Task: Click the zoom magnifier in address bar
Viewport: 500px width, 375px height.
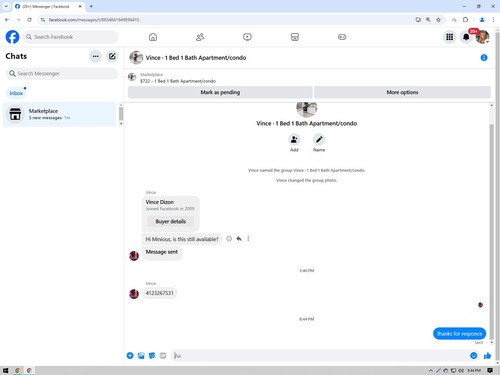Action: pos(428,20)
